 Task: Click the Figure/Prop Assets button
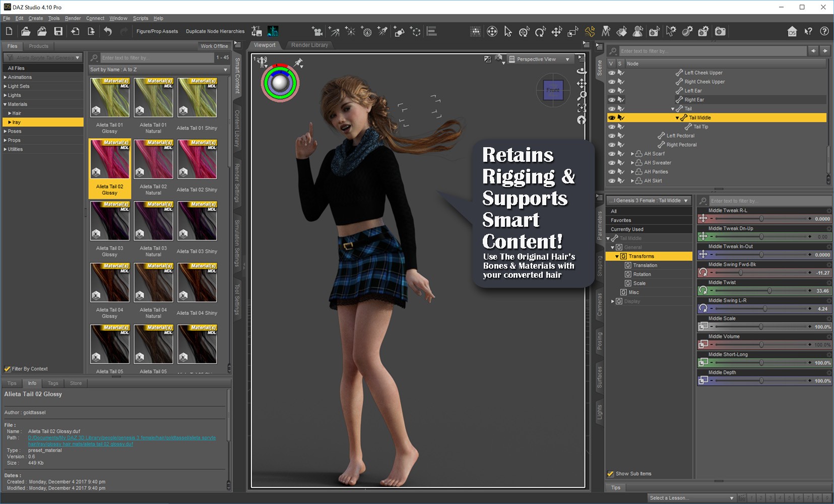pos(157,31)
